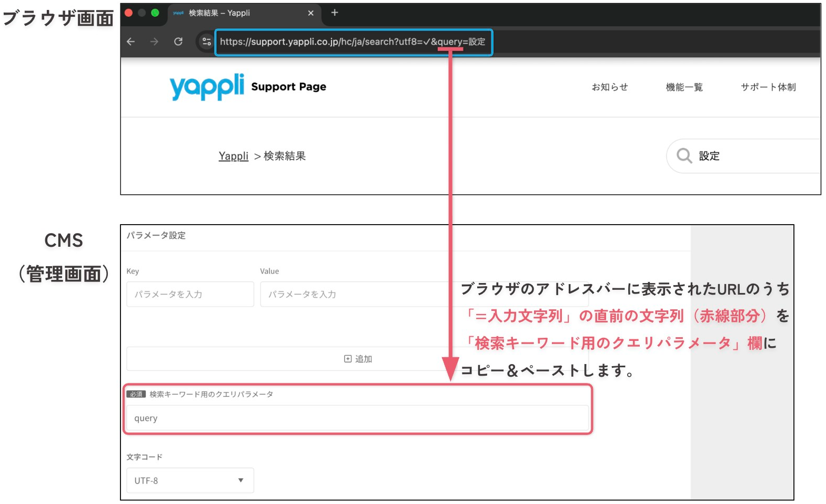Click the browser forward arrow
This screenshot has height=504, width=826.
pos(154,42)
